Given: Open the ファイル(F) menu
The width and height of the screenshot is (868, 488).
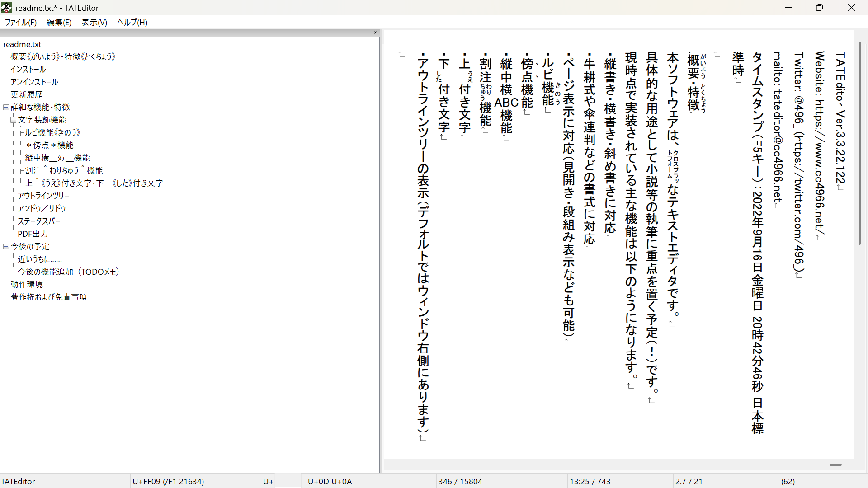Looking at the screenshot, I should 21,22.
